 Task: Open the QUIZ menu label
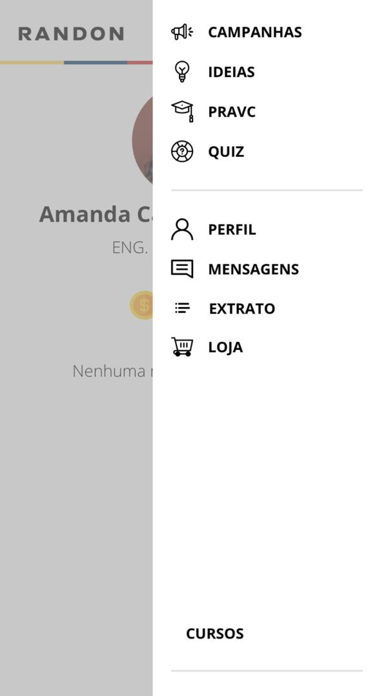tap(226, 152)
